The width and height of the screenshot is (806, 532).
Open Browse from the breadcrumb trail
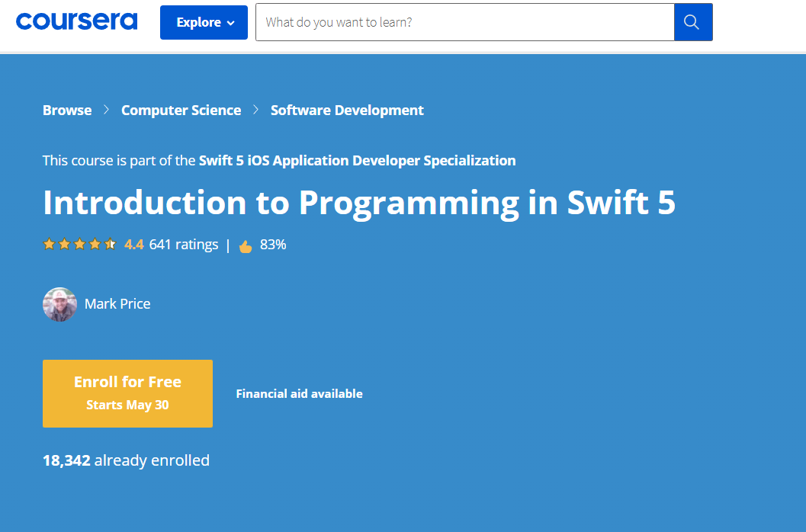[66, 110]
